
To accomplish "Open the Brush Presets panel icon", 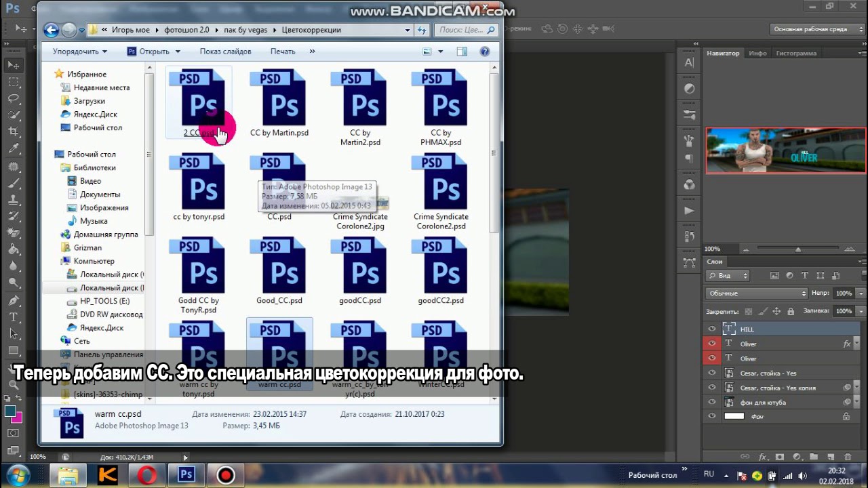I will pyautogui.click(x=689, y=115).
